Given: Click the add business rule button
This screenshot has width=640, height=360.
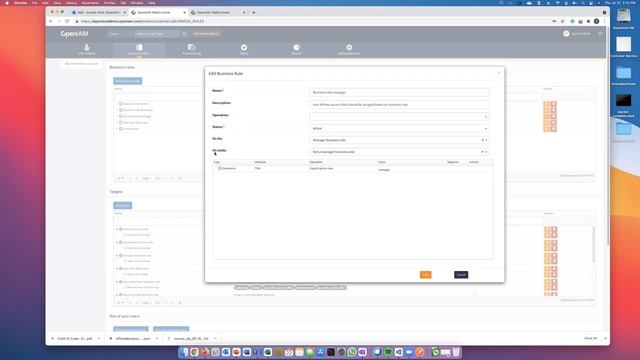Looking at the screenshot, I should 128,81.
